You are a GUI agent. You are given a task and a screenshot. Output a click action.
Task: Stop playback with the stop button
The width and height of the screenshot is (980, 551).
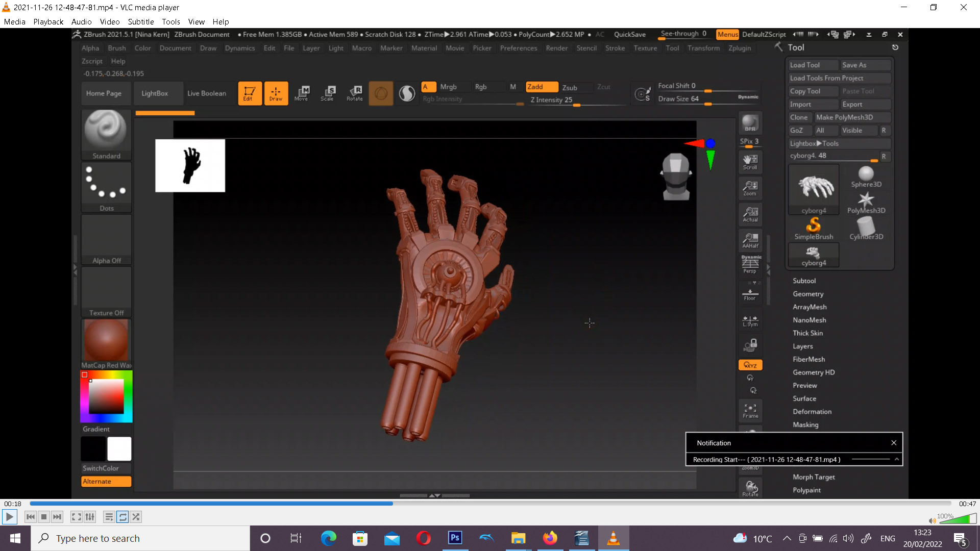[44, 517]
